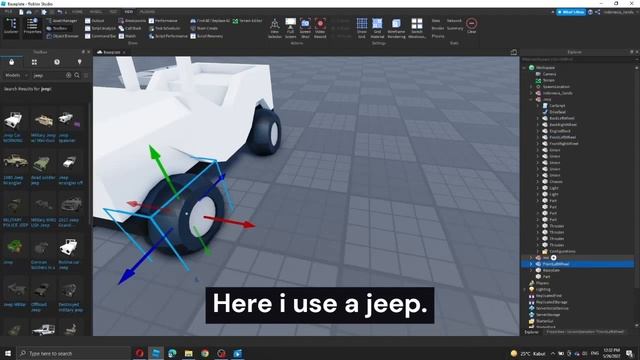Switch to the PLUGINS ribbon tab
This screenshot has height=360, width=640.
point(147,12)
